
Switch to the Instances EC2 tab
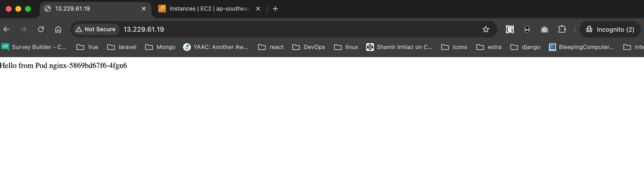(x=210, y=9)
